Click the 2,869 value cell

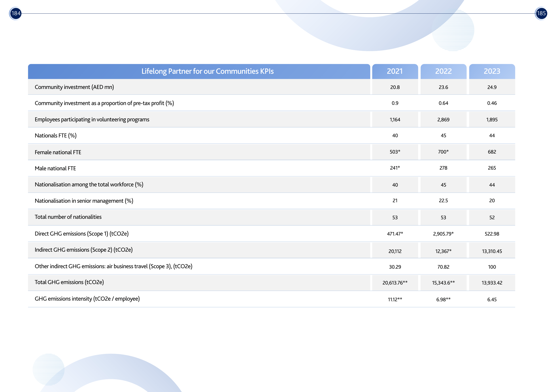[x=443, y=120]
